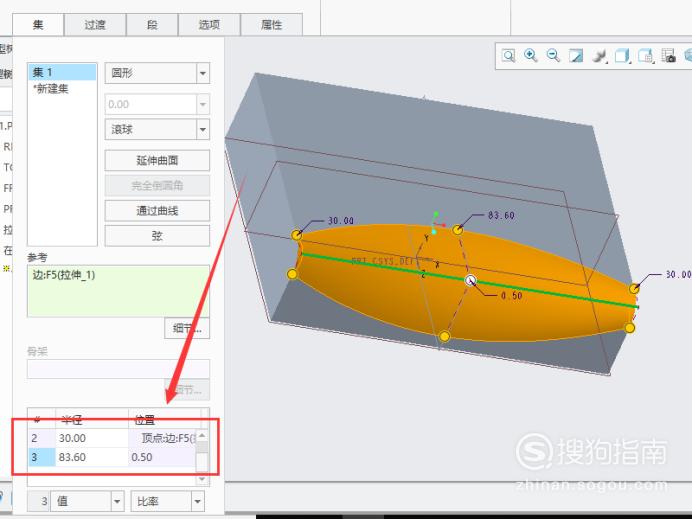The height and width of the screenshot is (519, 692).
Task: Click the 细节 button under 参考
Action: coord(187,328)
